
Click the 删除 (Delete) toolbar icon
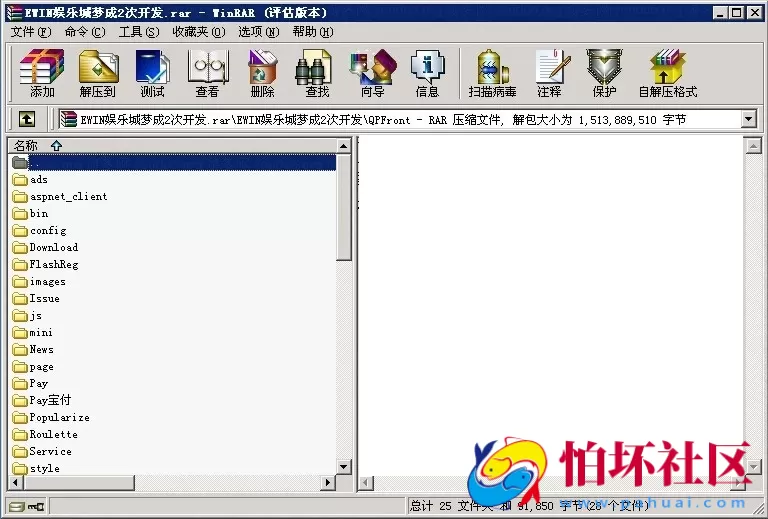point(262,73)
